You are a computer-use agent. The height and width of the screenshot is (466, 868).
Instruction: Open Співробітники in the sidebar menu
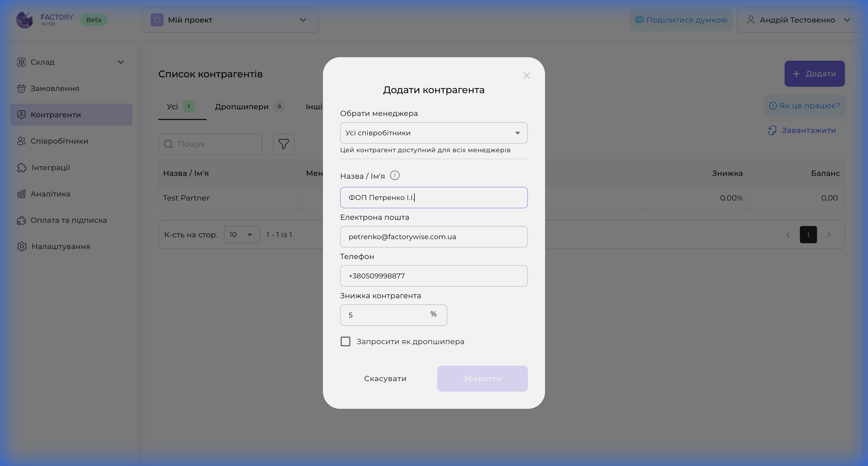[59, 141]
